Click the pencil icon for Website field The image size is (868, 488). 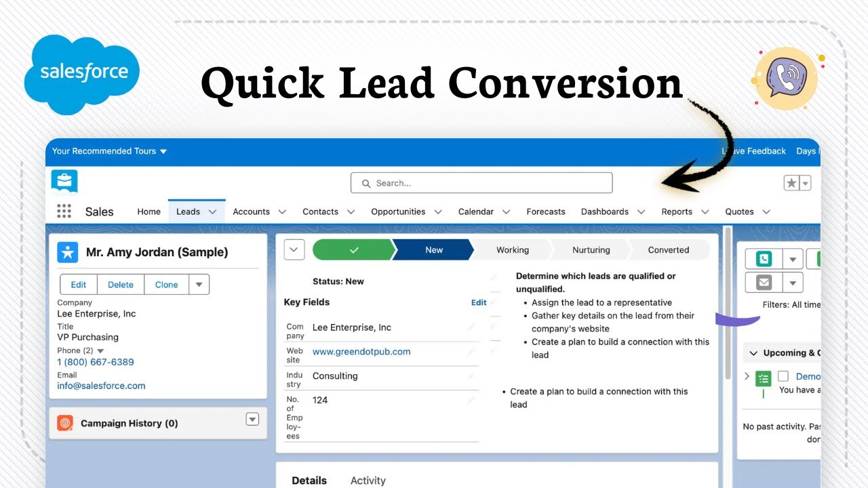pos(471,352)
